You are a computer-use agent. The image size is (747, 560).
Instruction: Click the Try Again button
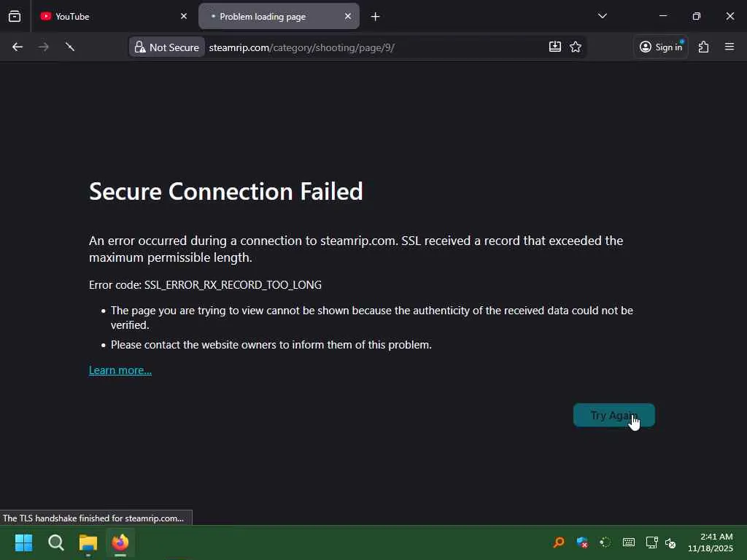614,416
